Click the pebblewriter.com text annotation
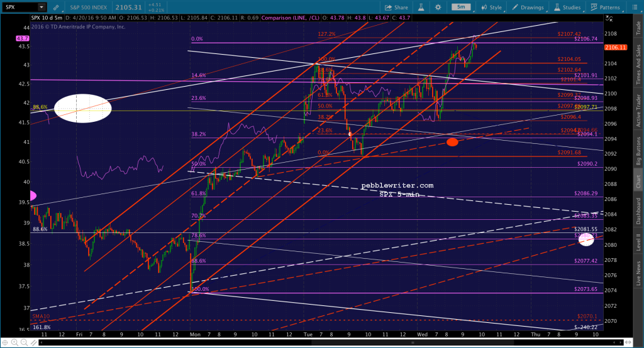This screenshot has width=644, height=348. tap(397, 185)
